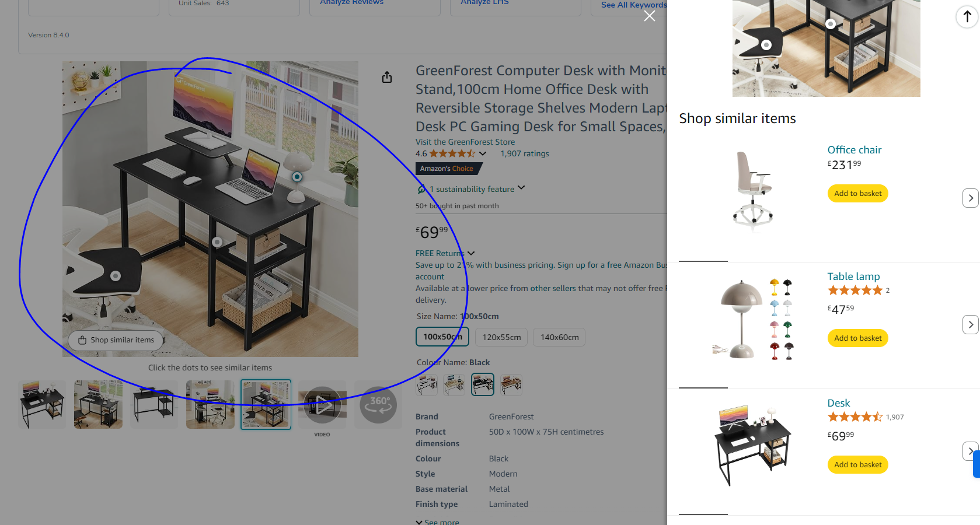Click the share icon beside product image

[x=387, y=78]
